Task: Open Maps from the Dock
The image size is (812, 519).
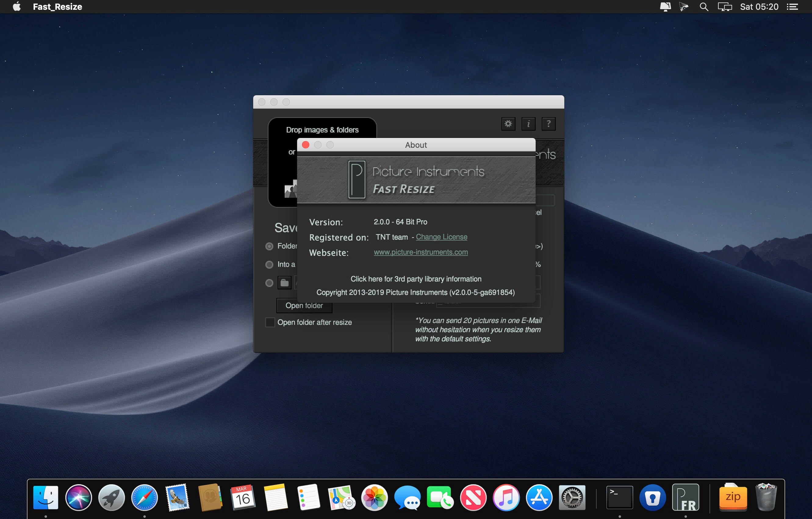Action: tap(342, 497)
